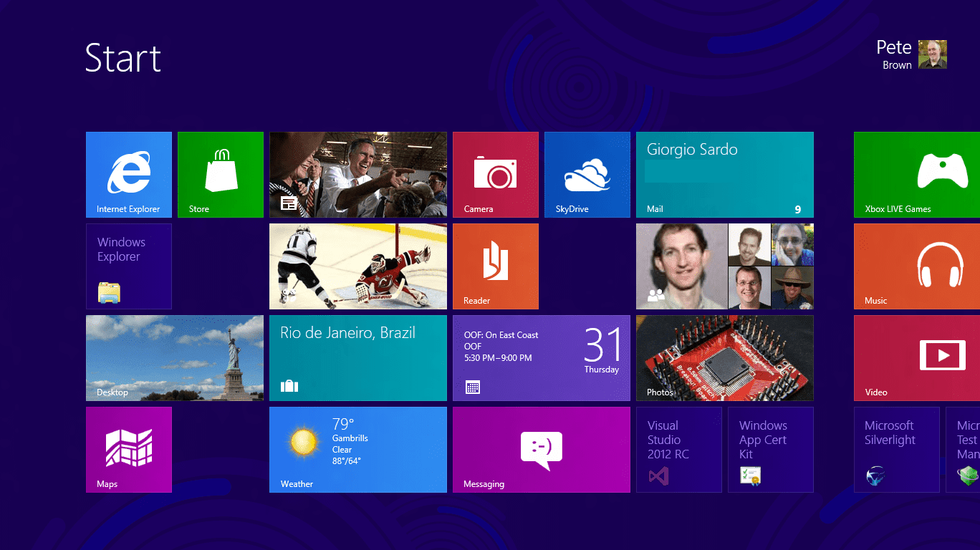Click the news icon on News tile
The height and width of the screenshot is (550, 980).
tap(289, 203)
